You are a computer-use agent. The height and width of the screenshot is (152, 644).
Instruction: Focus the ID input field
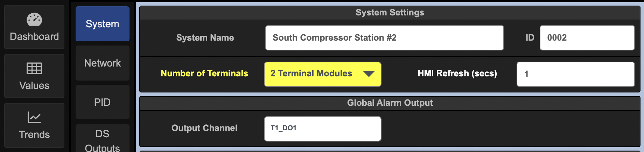587,38
